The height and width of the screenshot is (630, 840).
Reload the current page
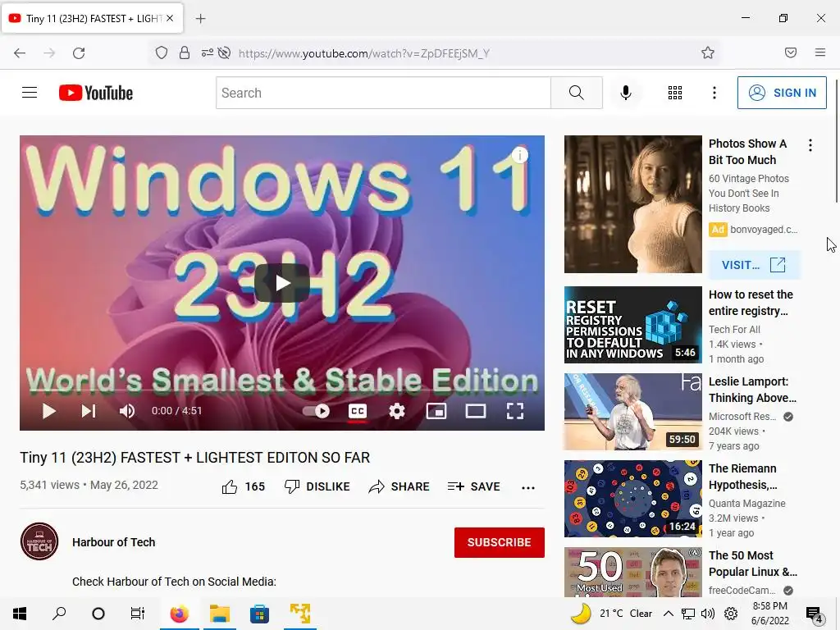coord(79,52)
